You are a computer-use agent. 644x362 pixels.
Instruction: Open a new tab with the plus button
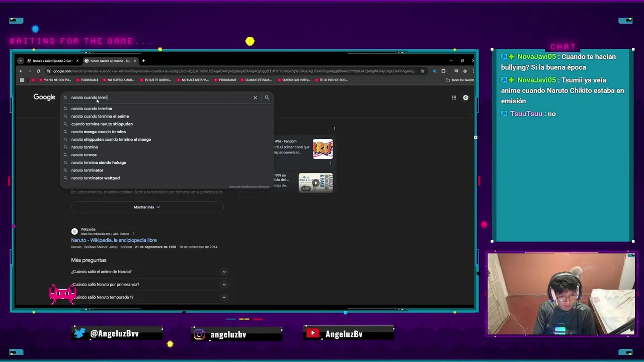[143, 61]
